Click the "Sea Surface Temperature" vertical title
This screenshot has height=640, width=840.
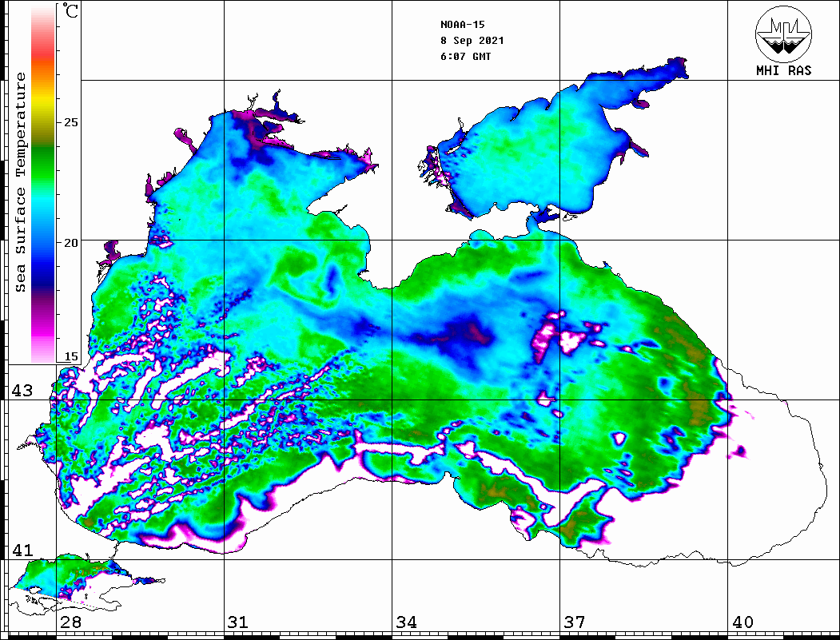[20, 183]
